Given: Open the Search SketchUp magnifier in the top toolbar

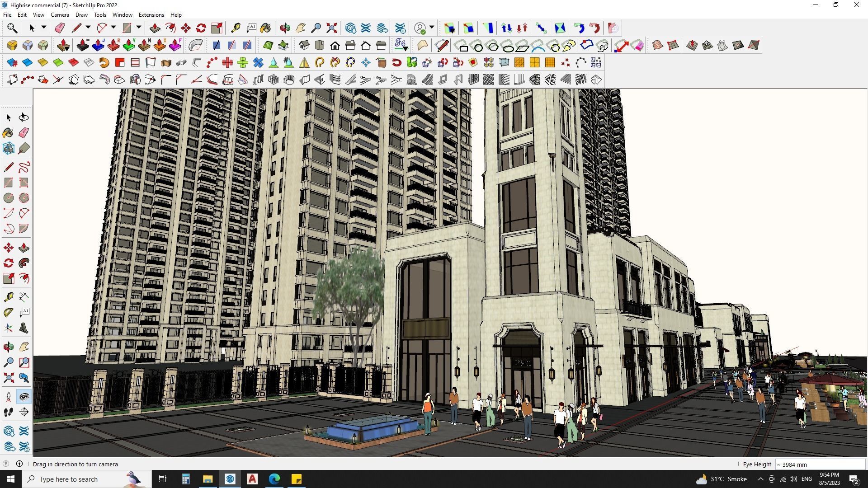Looking at the screenshot, I should pos(12,28).
